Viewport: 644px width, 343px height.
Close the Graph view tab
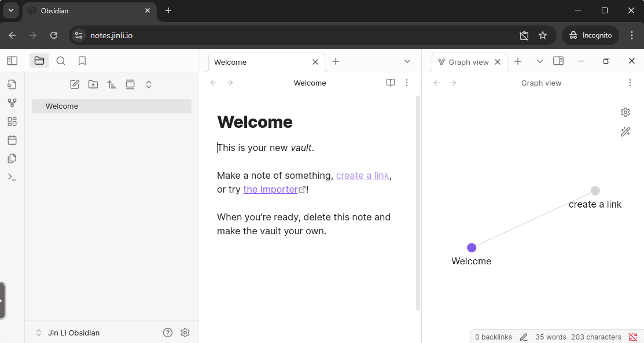tap(498, 62)
